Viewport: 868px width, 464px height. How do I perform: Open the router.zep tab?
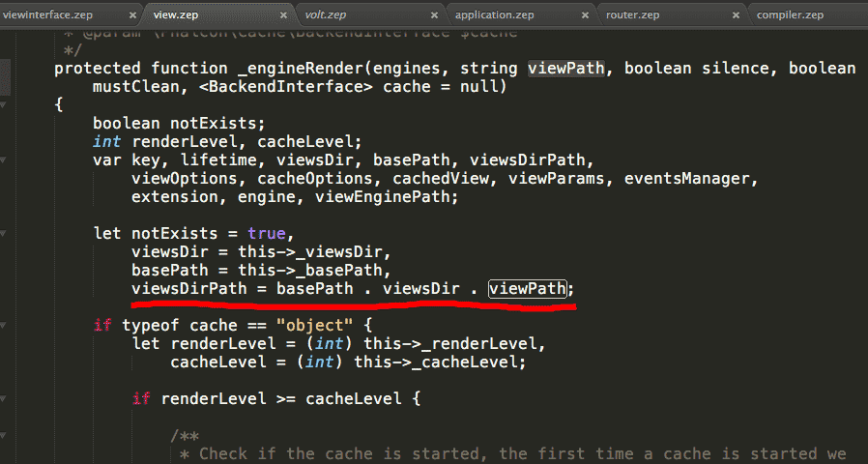click(633, 15)
